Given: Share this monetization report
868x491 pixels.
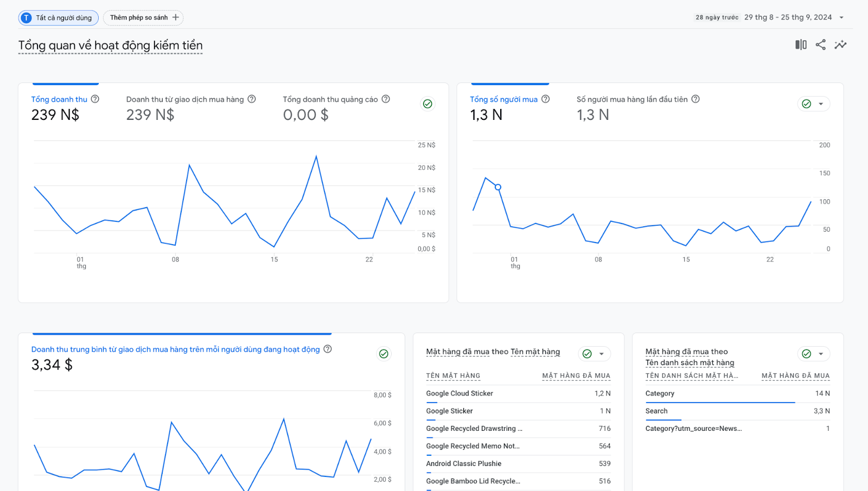Looking at the screenshot, I should click(821, 44).
